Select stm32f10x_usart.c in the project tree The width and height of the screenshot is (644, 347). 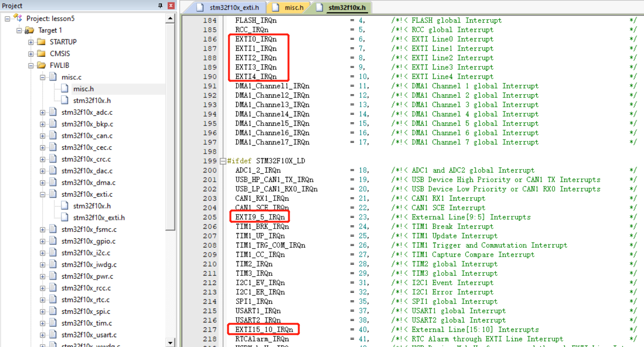pos(89,335)
